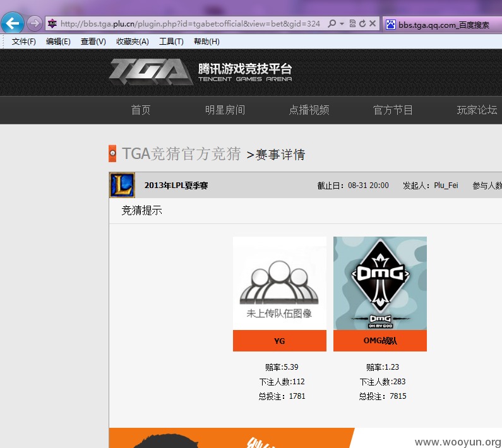Screen dimensions: 502x448
Task: Bet on team YG orange button
Action: [280, 341]
